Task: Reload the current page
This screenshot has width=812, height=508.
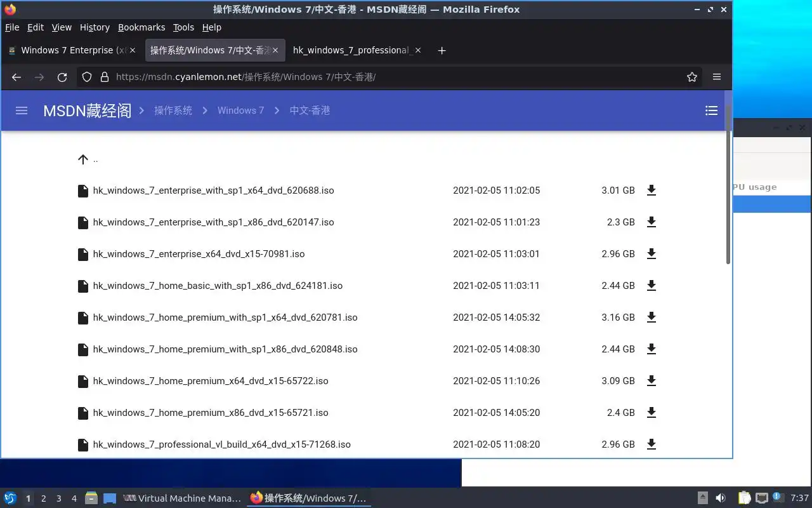Action: (62, 77)
